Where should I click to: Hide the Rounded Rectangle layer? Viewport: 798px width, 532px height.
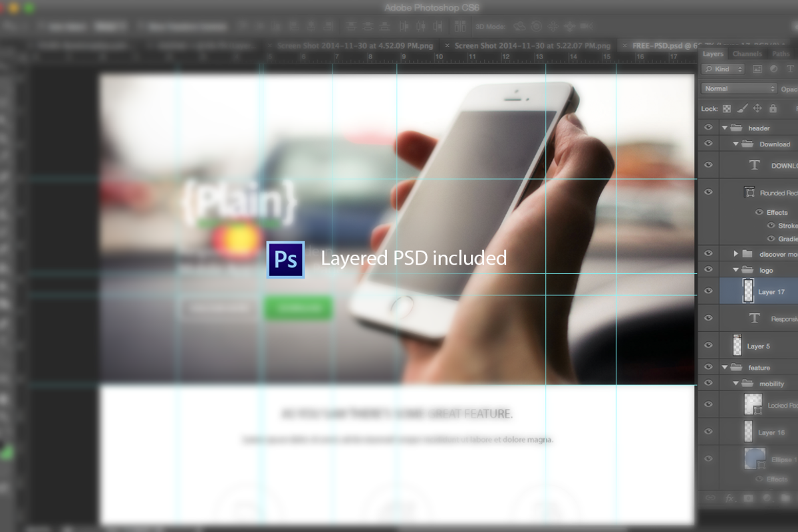point(708,192)
